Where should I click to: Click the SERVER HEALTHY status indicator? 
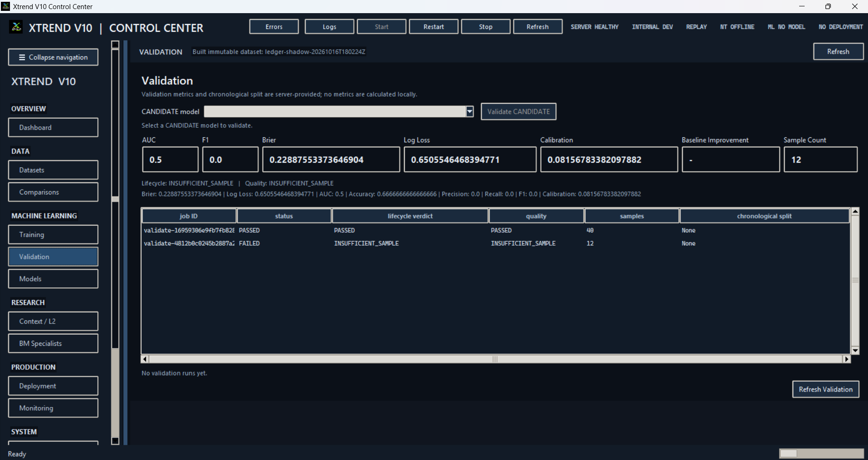coord(595,27)
